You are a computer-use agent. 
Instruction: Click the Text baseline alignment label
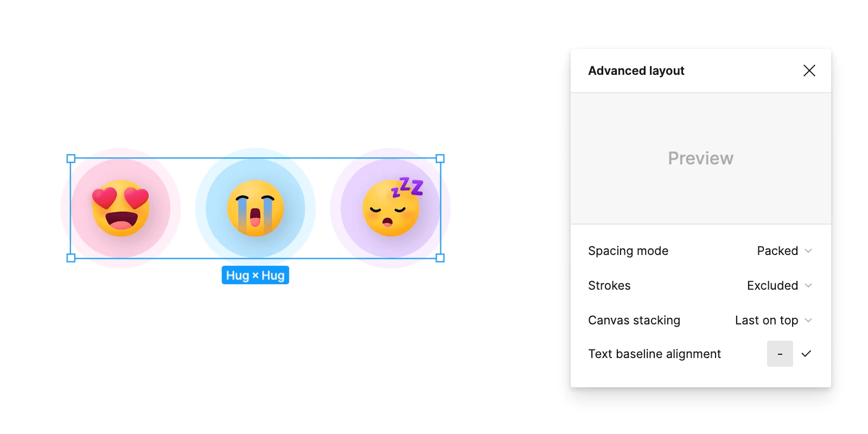(655, 354)
